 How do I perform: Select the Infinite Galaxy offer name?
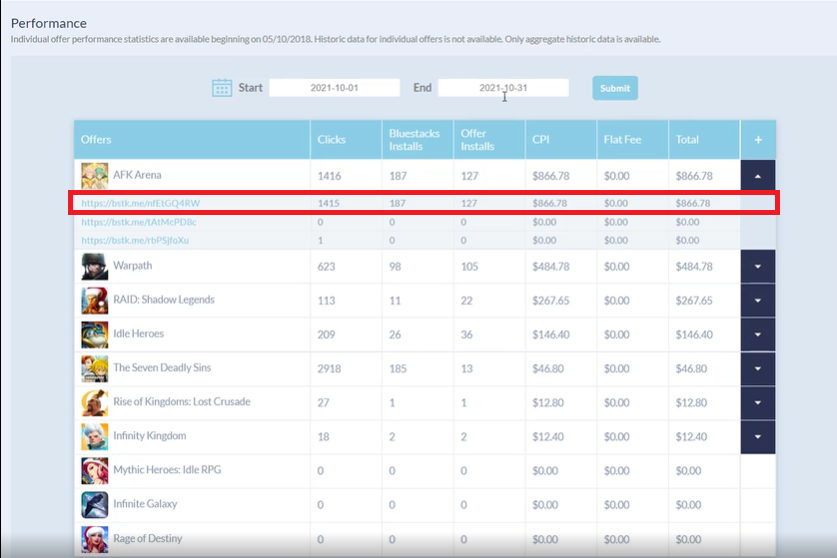[145, 504]
